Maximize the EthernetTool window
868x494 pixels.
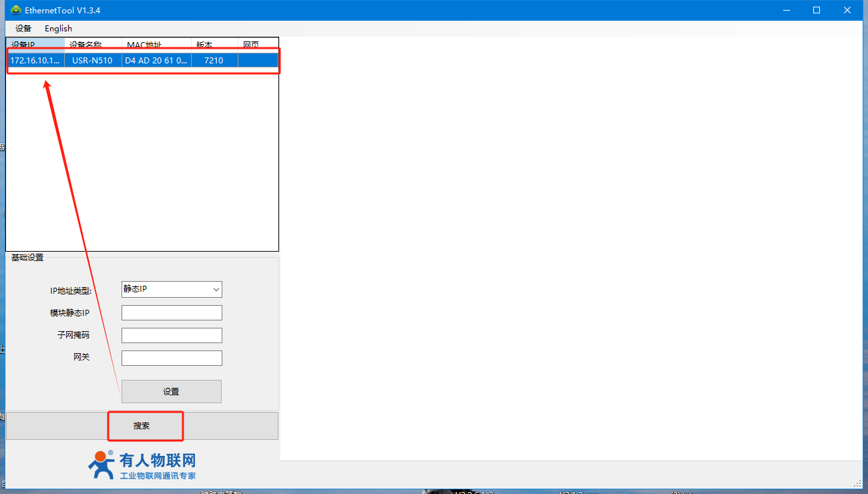tap(816, 10)
